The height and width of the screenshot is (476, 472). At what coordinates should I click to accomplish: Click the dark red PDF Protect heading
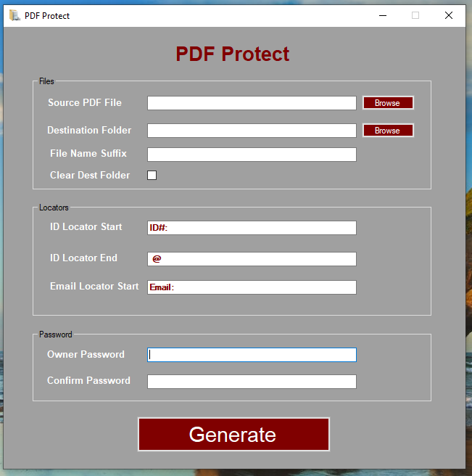(232, 54)
